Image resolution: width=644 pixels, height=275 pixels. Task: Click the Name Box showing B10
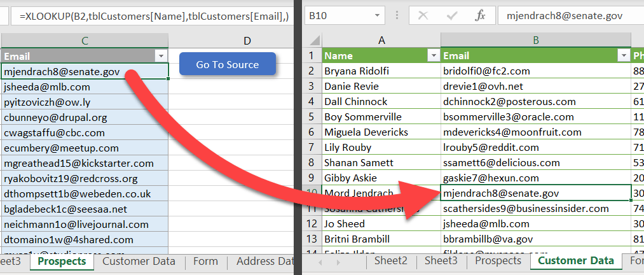tap(337, 15)
